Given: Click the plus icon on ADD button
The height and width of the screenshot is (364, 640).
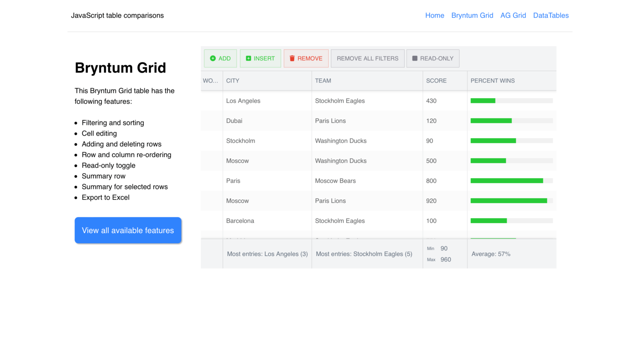Looking at the screenshot, I should tap(213, 58).
